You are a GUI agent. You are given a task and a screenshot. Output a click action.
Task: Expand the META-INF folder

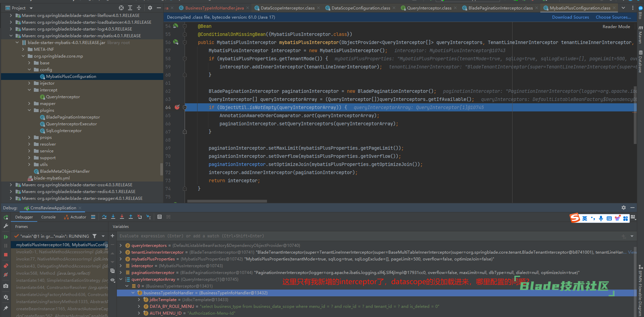[23, 49]
